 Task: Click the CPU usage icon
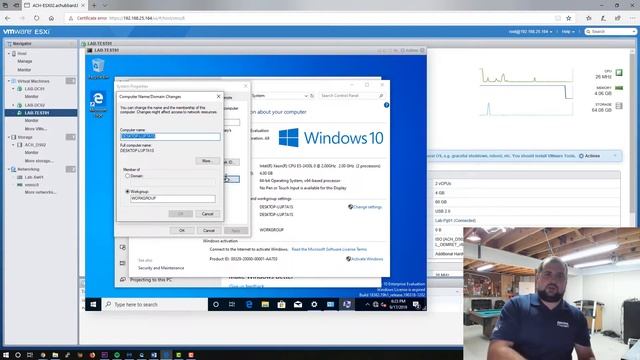[619, 73]
